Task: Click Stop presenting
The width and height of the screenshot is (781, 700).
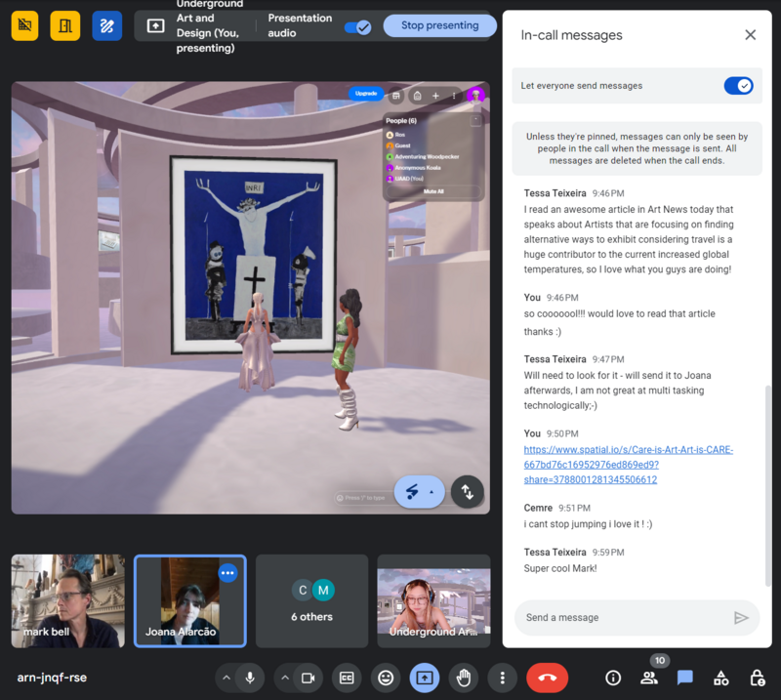Action: (x=440, y=25)
